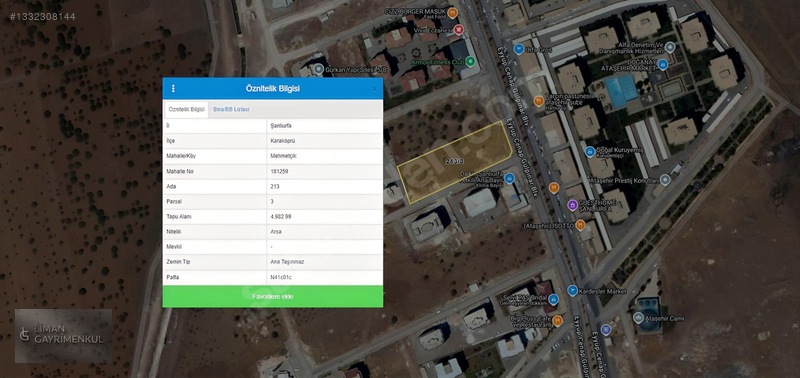Click the Urfa Gros shopping pin
This screenshot has height=378, width=800.
click(518, 49)
